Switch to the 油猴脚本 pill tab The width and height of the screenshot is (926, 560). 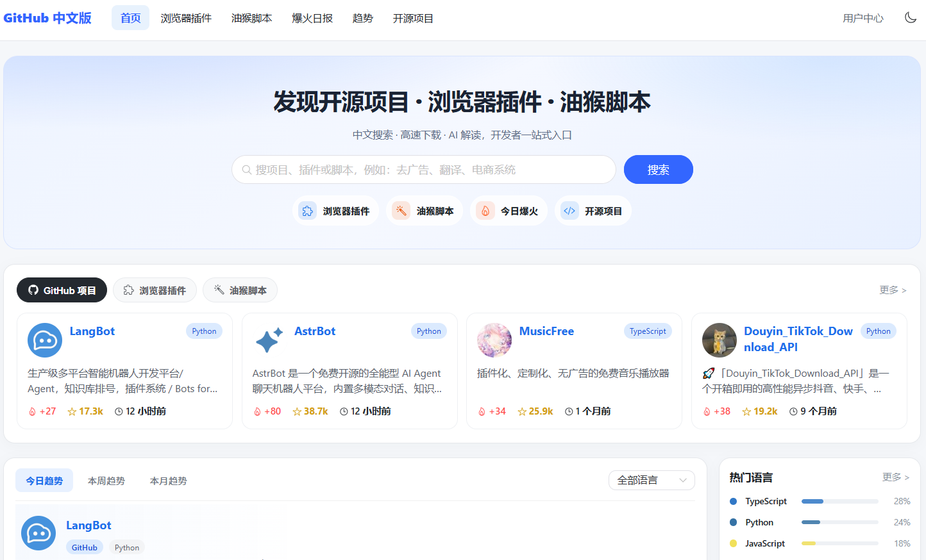[240, 290]
